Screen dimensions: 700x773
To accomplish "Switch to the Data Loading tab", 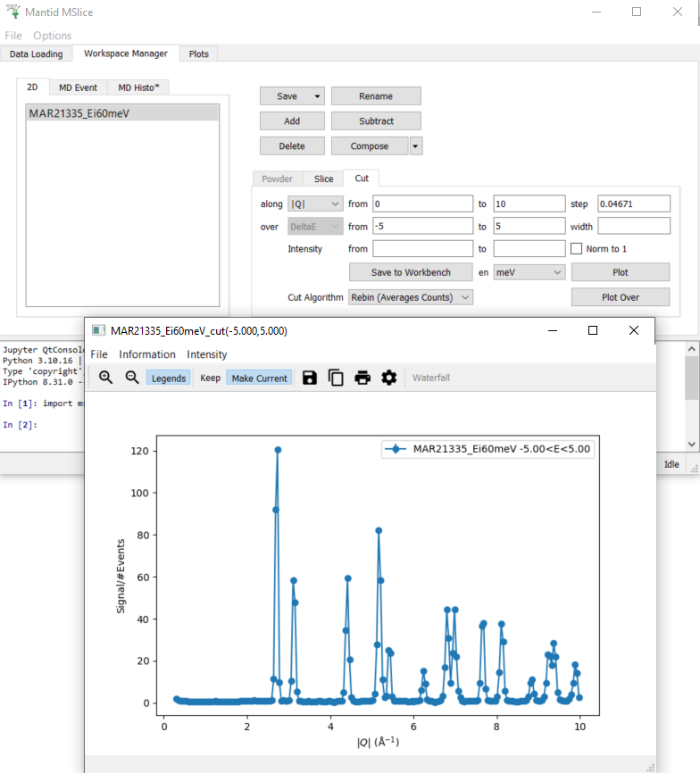I will click(x=37, y=54).
